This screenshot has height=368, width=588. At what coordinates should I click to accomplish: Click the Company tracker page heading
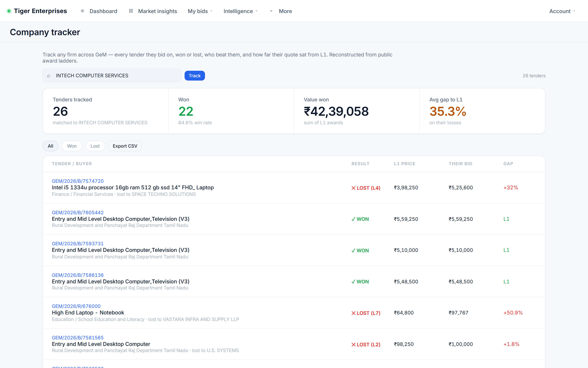click(x=45, y=32)
